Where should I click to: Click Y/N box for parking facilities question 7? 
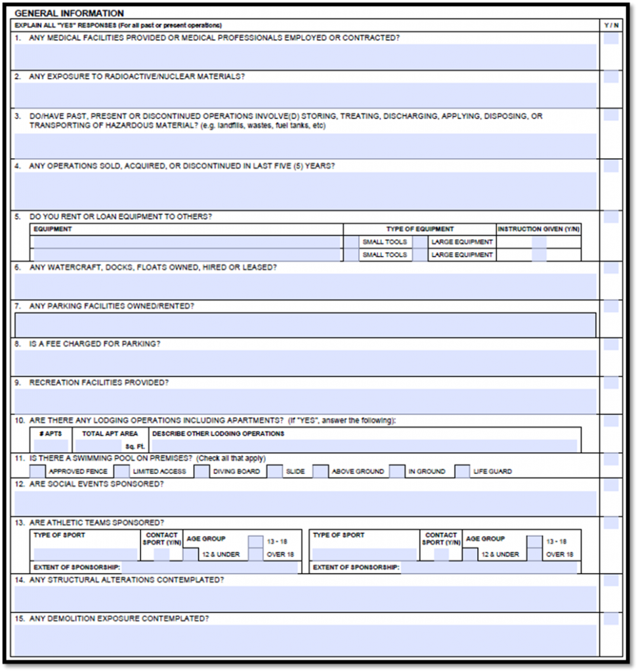(x=611, y=307)
